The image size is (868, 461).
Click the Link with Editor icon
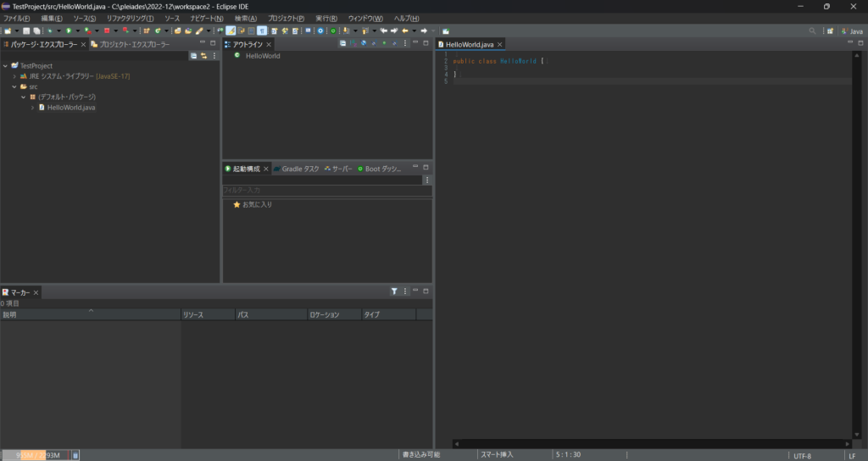click(x=203, y=56)
